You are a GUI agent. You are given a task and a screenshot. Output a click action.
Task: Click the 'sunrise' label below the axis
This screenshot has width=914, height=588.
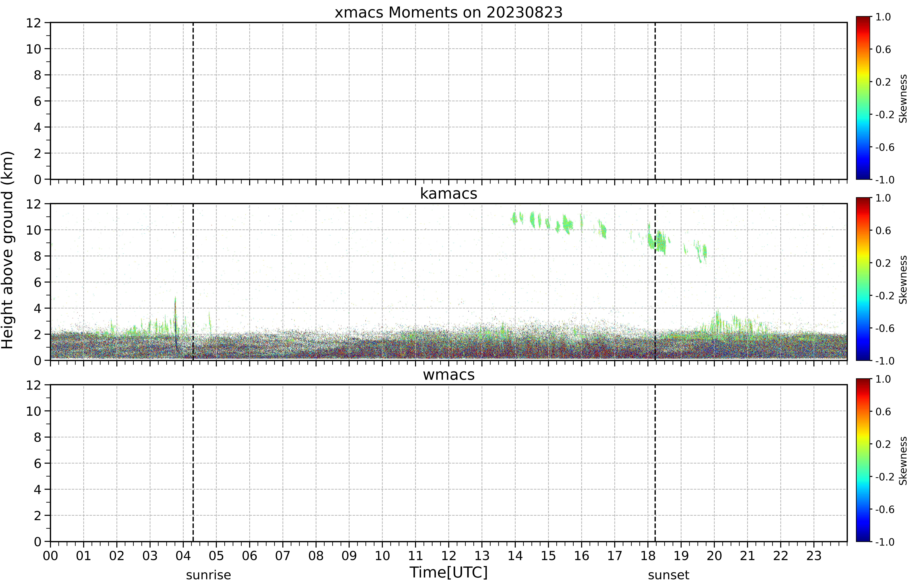point(208,575)
